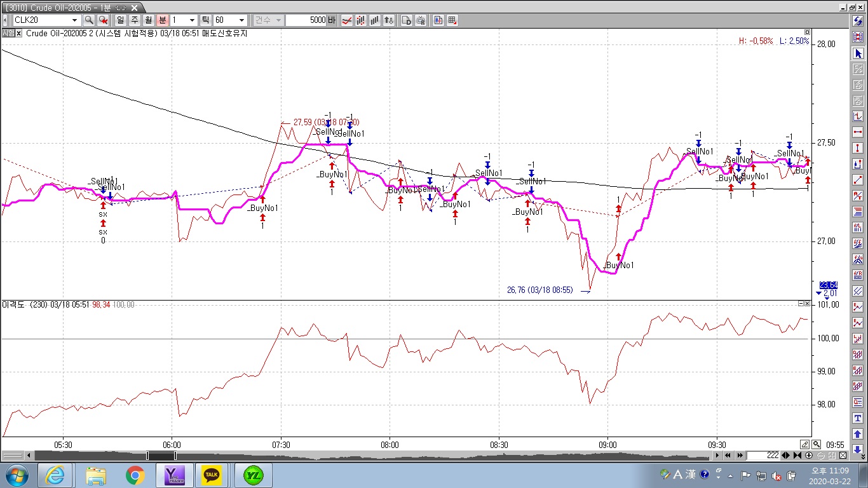Open KakaoTalk from the taskbar
Image resolution: width=868 pixels, height=488 pixels.
212,475
